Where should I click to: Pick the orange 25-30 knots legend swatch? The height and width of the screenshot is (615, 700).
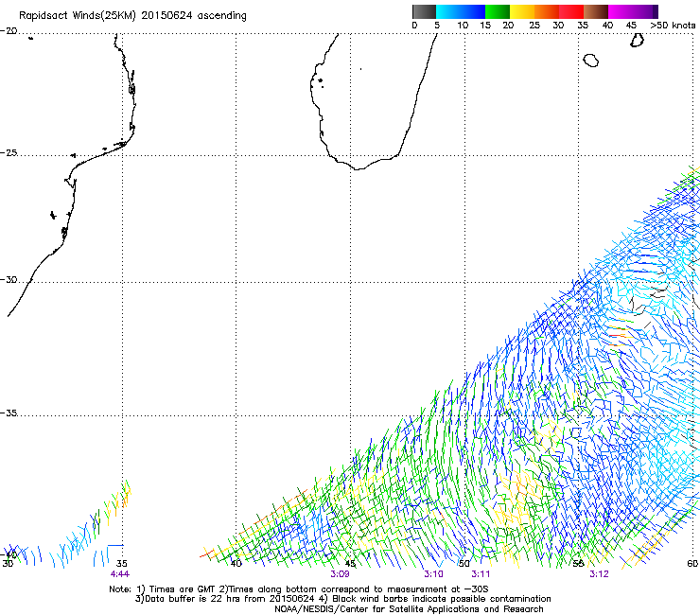pyautogui.click(x=547, y=11)
